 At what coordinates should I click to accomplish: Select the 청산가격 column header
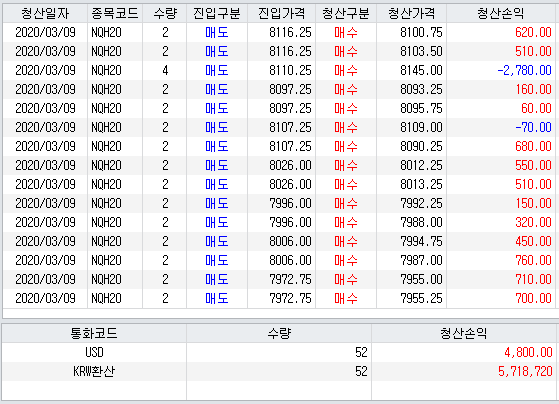coord(411,14)
